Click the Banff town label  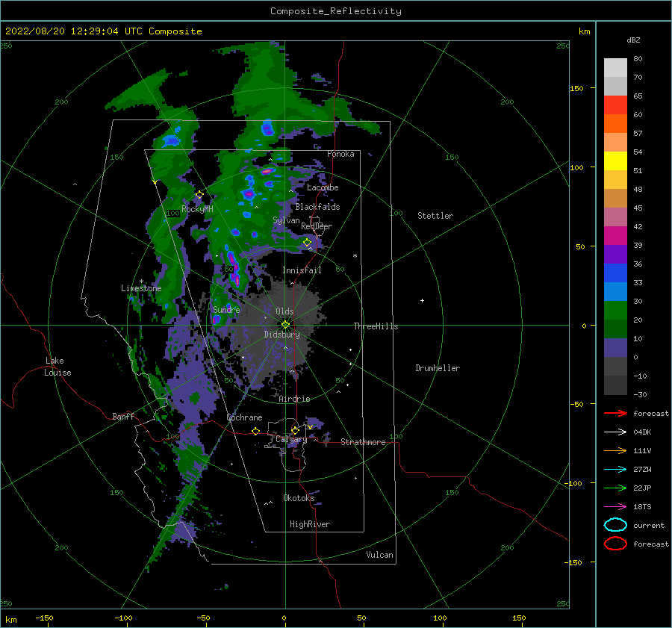[123, 416]
